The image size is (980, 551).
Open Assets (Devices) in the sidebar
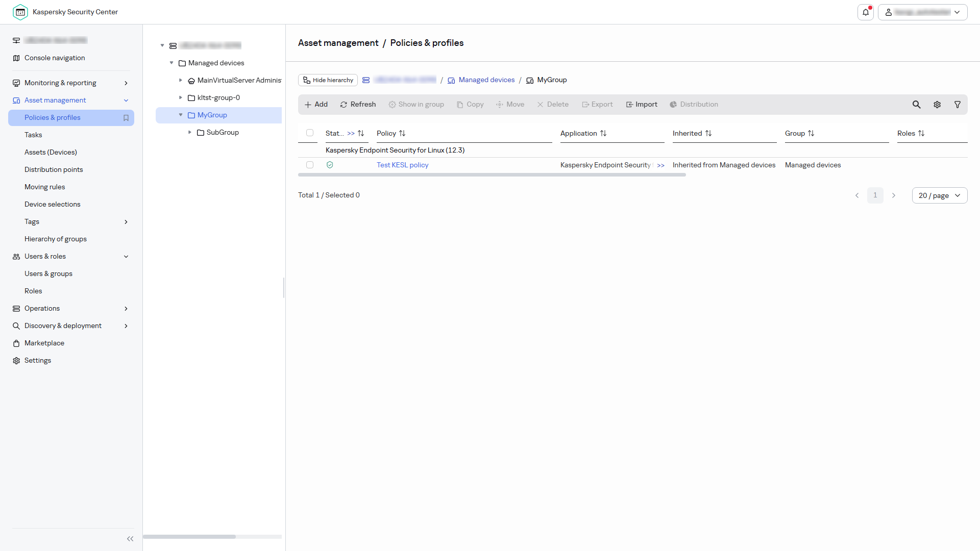(x=51, y=153)
